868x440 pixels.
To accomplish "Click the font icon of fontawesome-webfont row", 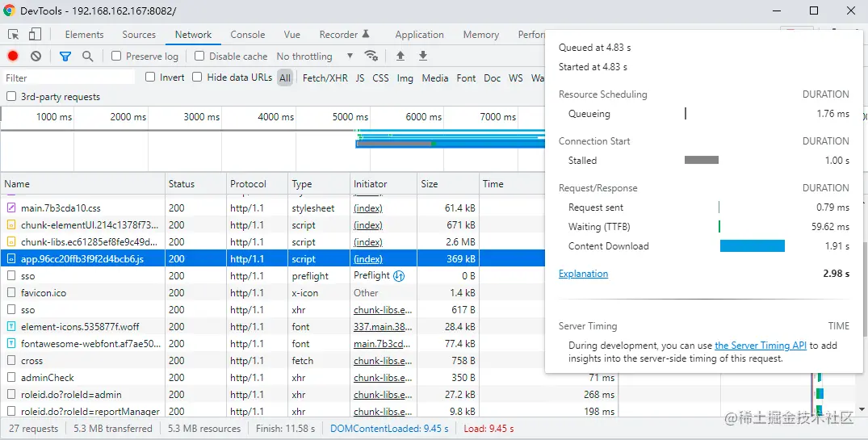I will coord(11,344).
